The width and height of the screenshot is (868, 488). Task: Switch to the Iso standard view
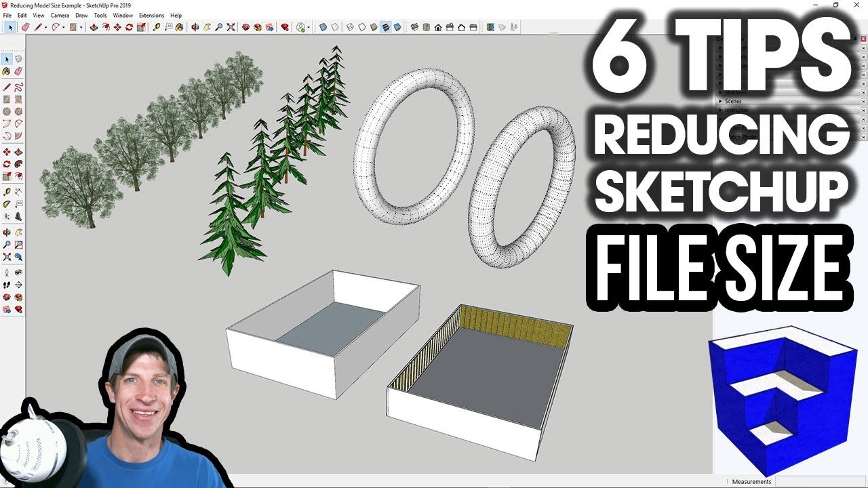click(x=414, y=27)
